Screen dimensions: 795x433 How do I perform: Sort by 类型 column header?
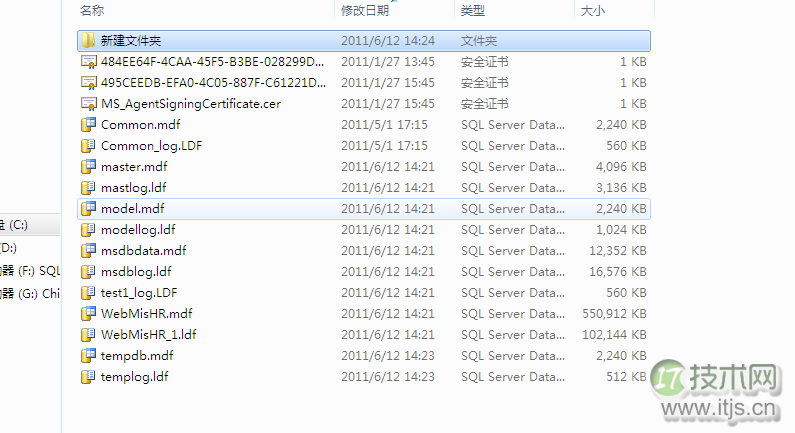472,10
